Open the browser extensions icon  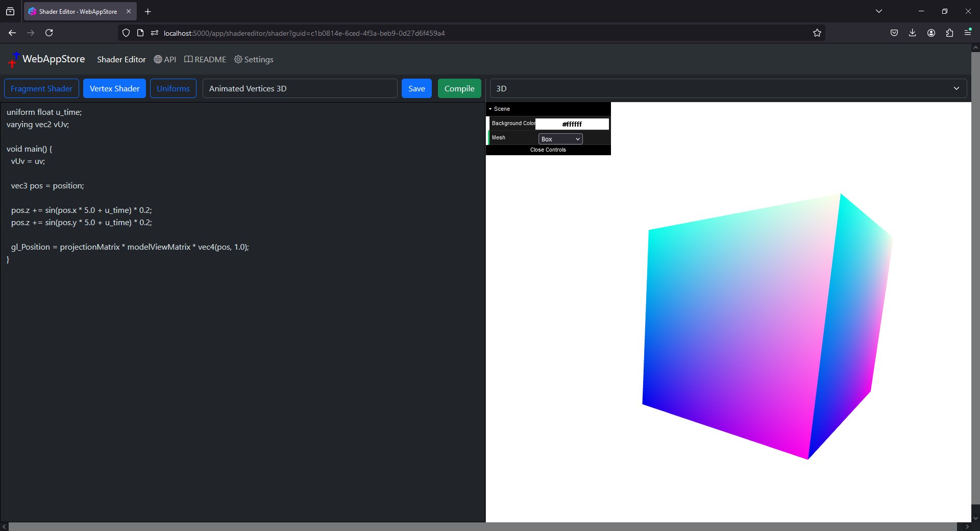949,33
